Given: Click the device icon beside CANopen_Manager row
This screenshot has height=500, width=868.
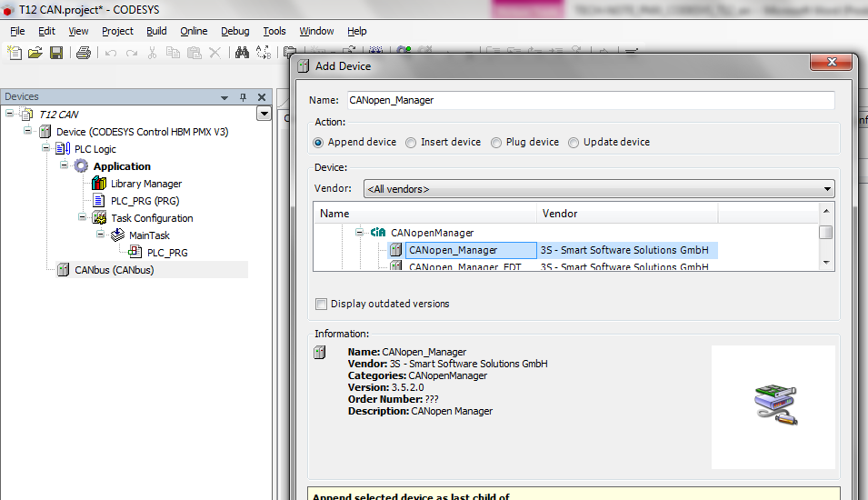Looking at the screenshot, I should click(395, 250).
